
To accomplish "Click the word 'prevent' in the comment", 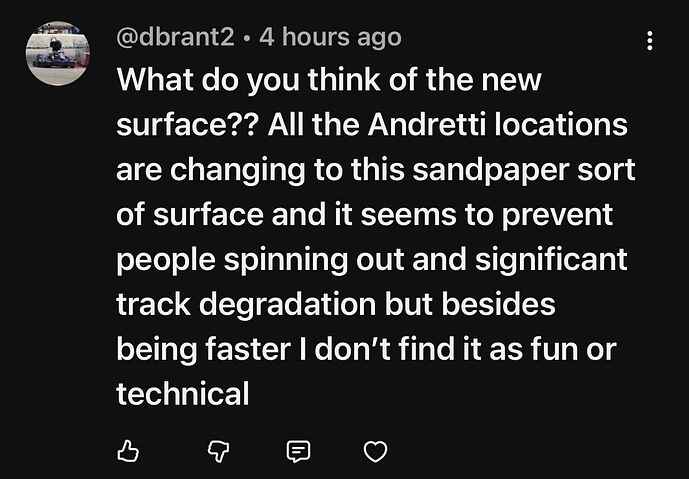I will pyautogui.click(x=557, y=215).
